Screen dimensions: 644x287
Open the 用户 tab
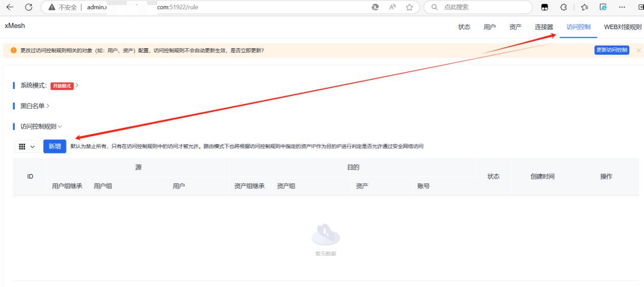click(490, 27)
